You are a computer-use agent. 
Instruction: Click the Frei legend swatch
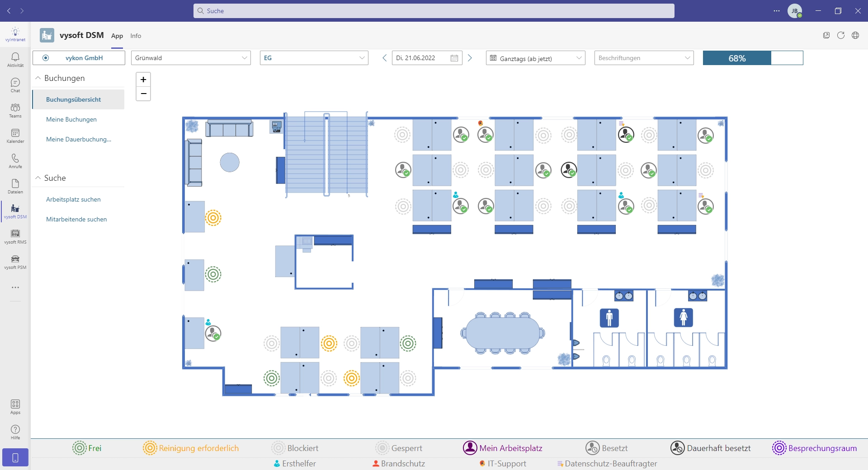point(80,448)
